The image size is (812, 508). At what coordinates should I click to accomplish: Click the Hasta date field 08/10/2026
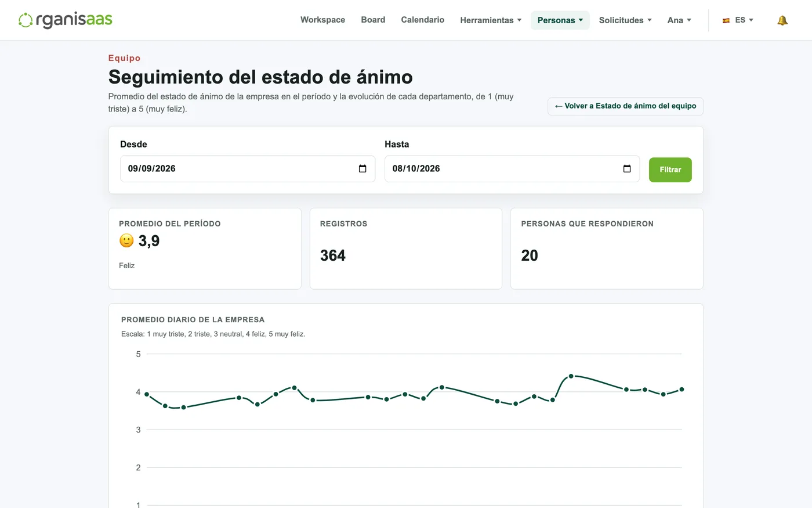(512, 169)
